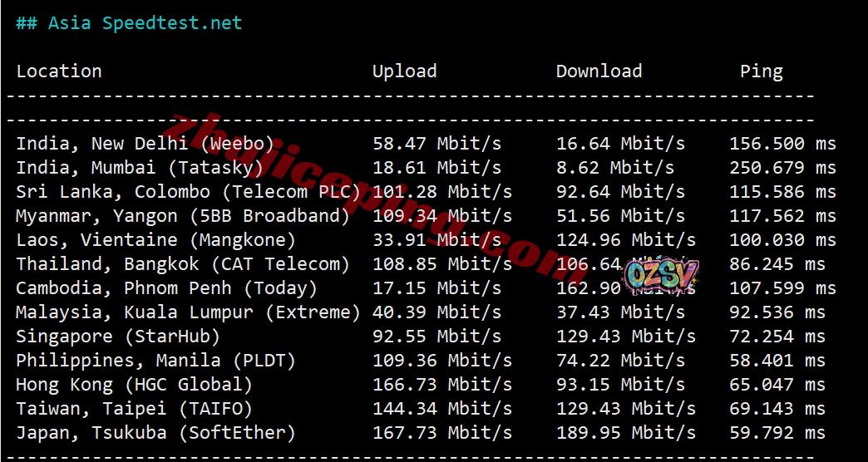This screenshot has width=868, height=462.
Task: Select Laos, Vientaine (Mangkone) text
Action: (155, 241)
